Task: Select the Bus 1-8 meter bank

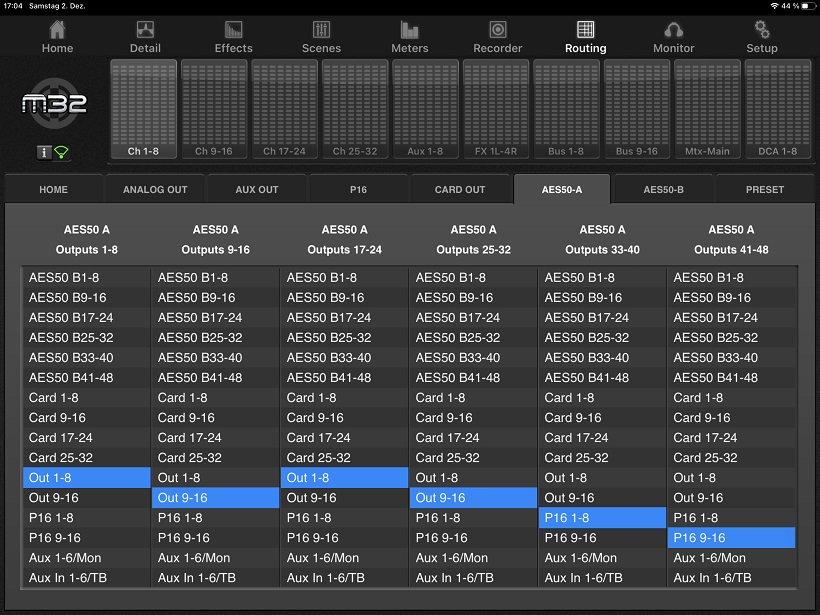Action: 566,109
